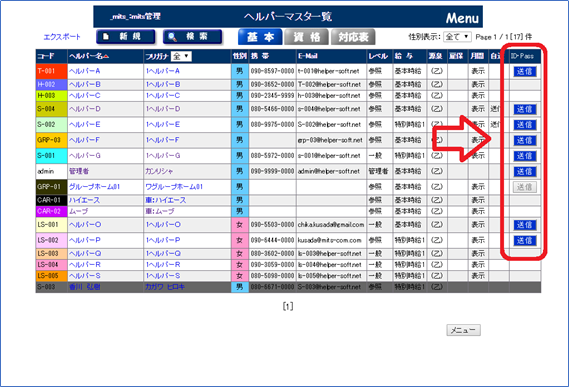Sort by ヘルパー名 column header

(x=89, y=56)
